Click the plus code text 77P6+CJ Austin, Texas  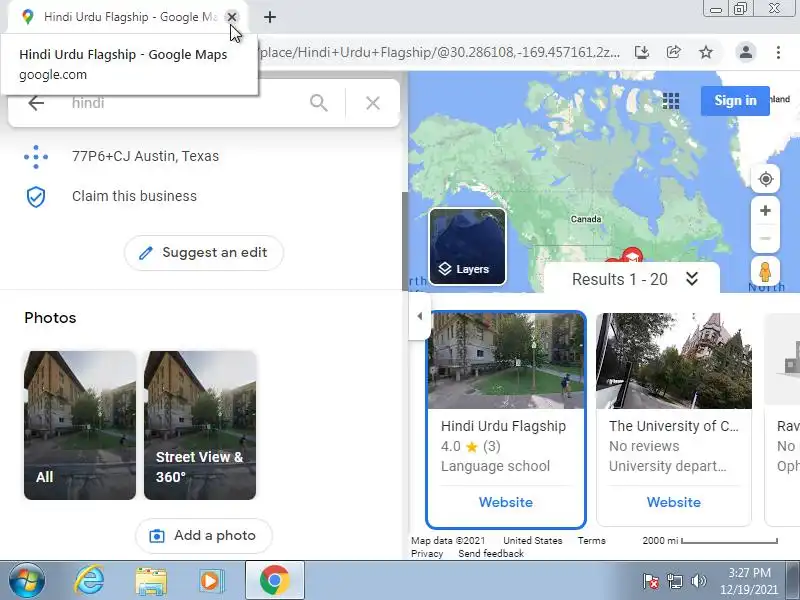pyautogui.click(x=145, y=156)
